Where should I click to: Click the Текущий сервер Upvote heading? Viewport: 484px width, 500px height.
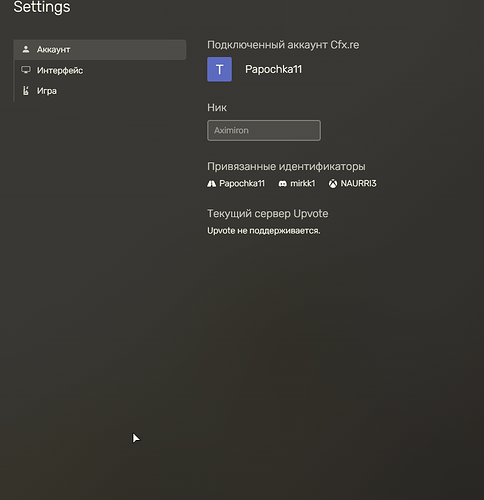pyautogui.click(x=268, y=213)
